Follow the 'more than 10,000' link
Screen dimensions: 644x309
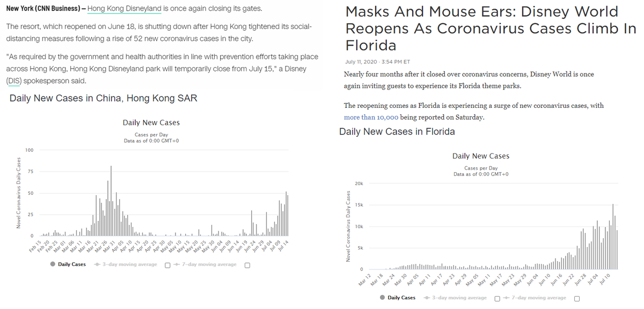tap(371, 117)
